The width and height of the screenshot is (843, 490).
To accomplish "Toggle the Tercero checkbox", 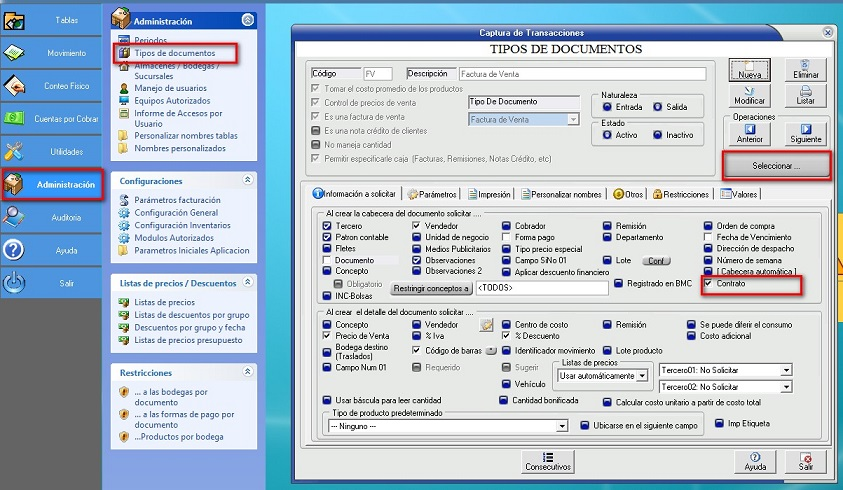I will [x=327, y=226].
